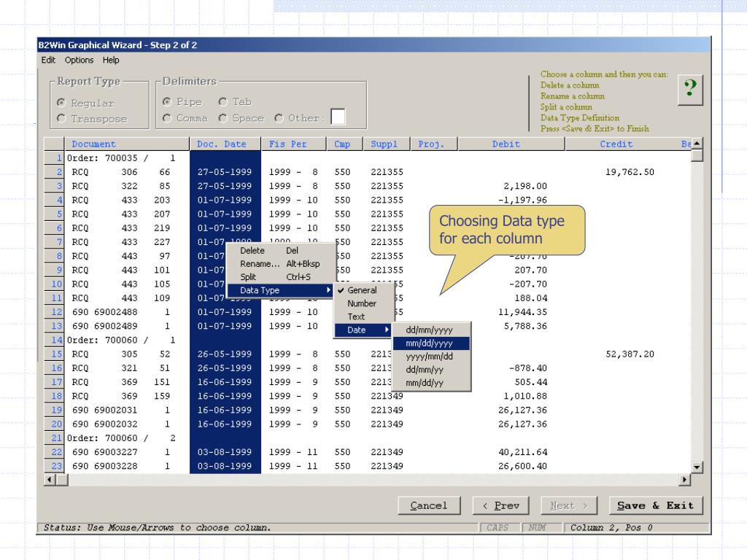This screenshot has width=747, height=560.
Task: Click row number 1 header
Action: (54, 157)
